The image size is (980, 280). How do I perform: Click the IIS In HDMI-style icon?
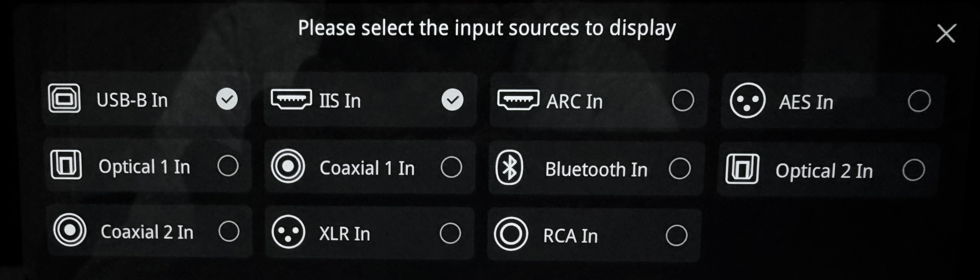point(291,99)
